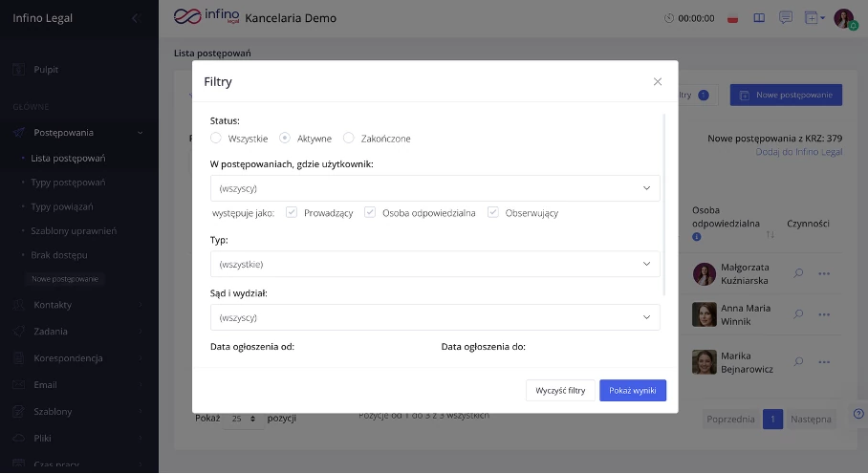
Task: Click the Pokaż wyniki button
Action: point(633,391)
